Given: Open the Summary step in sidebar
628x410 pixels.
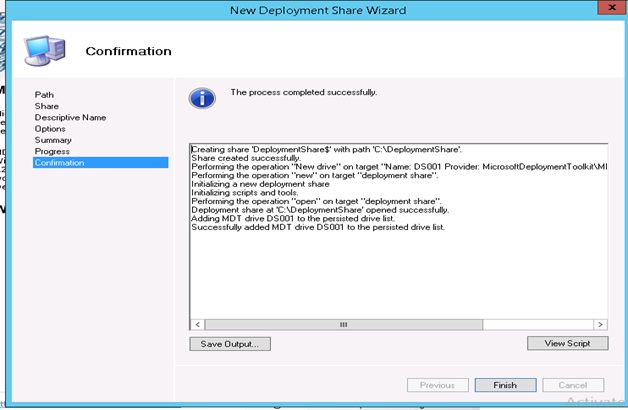Looking at the screenshot, I should 53,140.
